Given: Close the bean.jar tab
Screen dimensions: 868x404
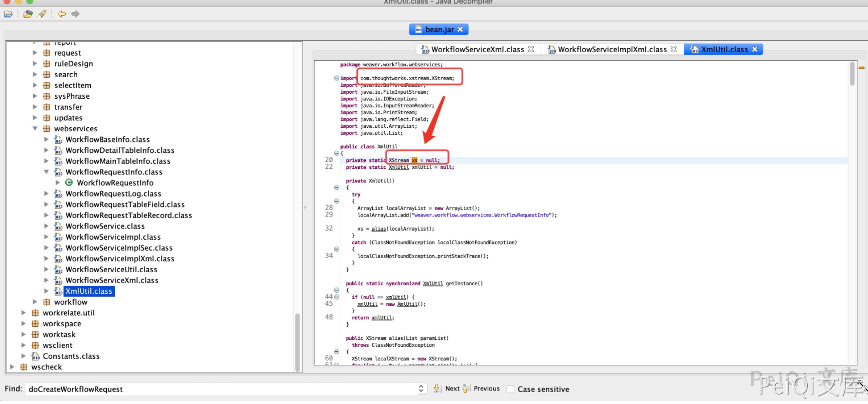Looking at the screenshot, I should pyautogui.click(x=461, y=30).
